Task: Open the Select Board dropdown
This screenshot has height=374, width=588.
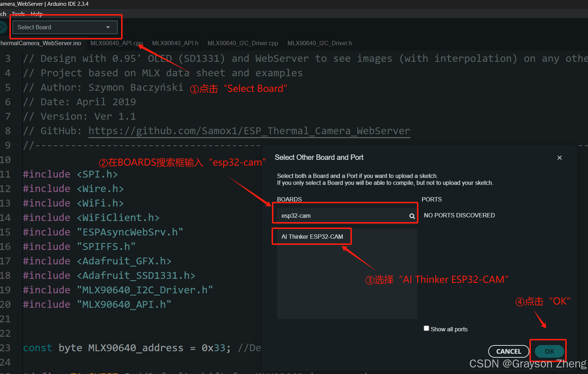Action: (65, 27)
